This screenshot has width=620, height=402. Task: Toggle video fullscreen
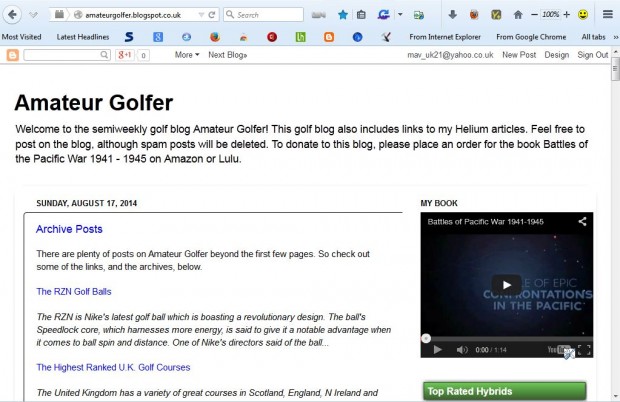[x=584, y=350]
